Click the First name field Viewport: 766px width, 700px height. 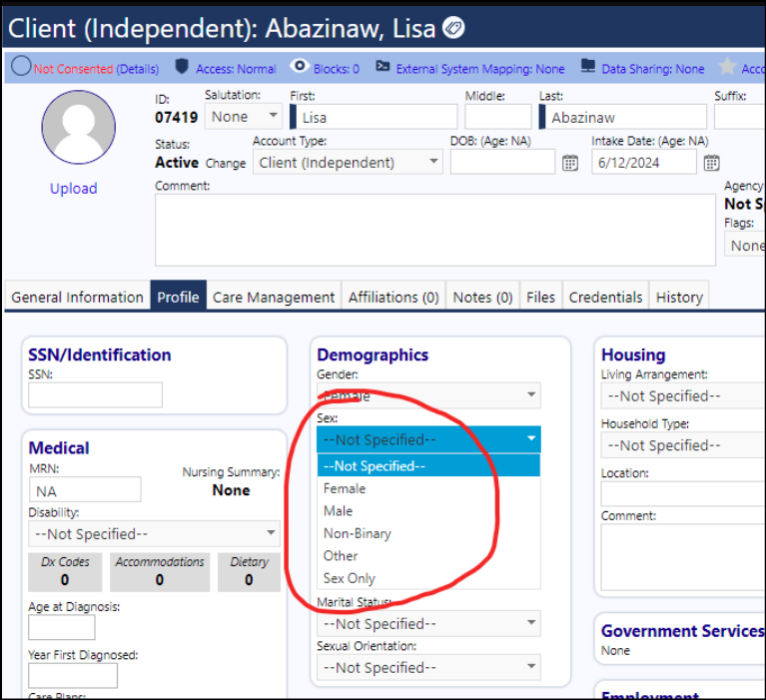pos(374,117)
